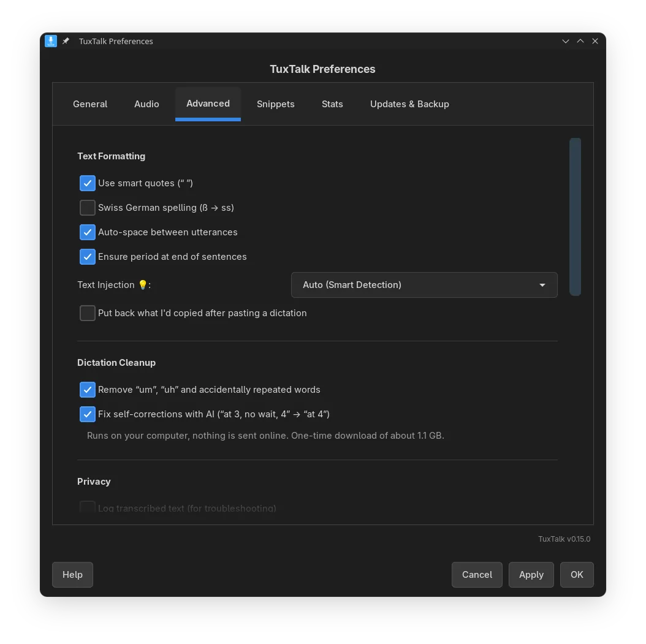
Task: Apply the preference changes
Action: (531, 574)
